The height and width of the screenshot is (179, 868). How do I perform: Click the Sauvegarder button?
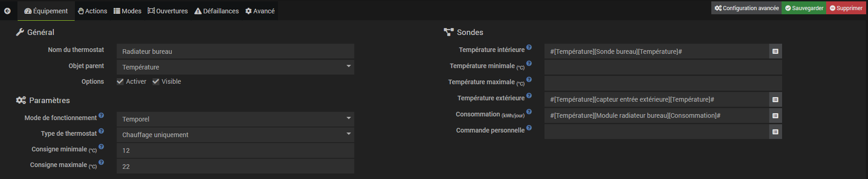pos(804,8)
